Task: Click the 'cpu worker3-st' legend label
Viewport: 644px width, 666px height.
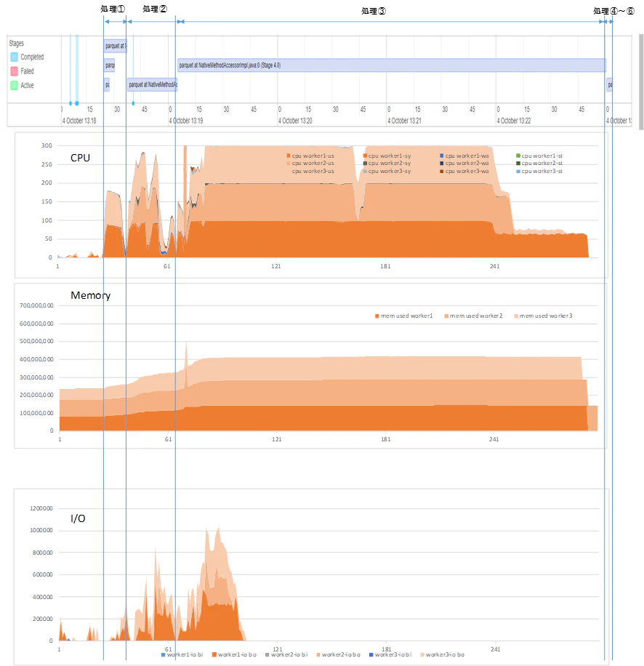Action: pos(542,171)
